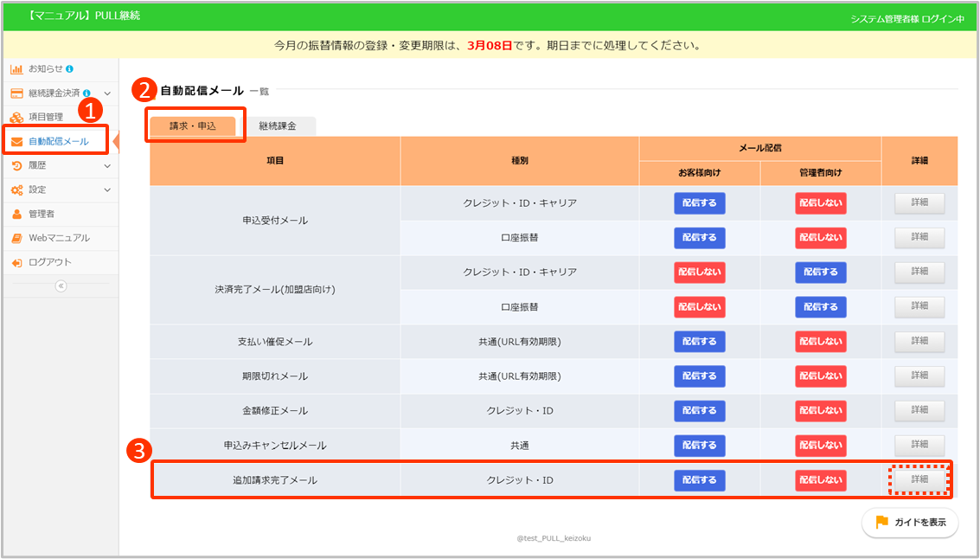Toggle admin mail for 期限切れメール
Viewport: 980px width, 559px height.
click(821, 376)
